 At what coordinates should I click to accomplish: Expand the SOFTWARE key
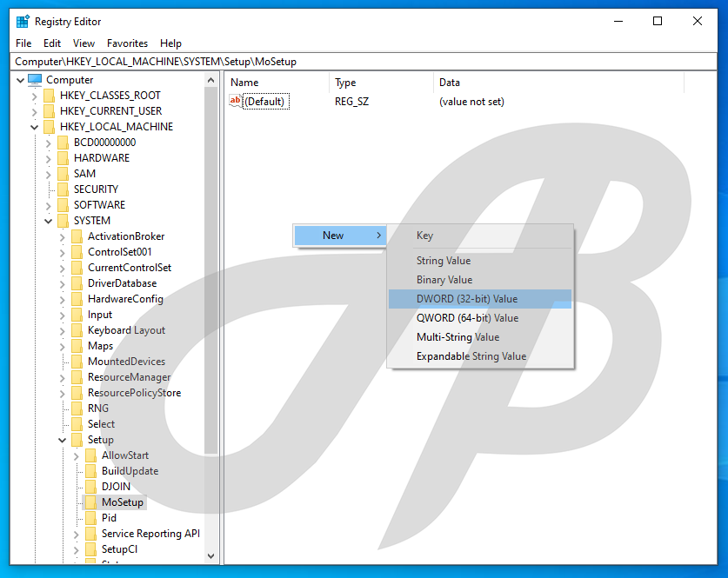tap(49, 205)
